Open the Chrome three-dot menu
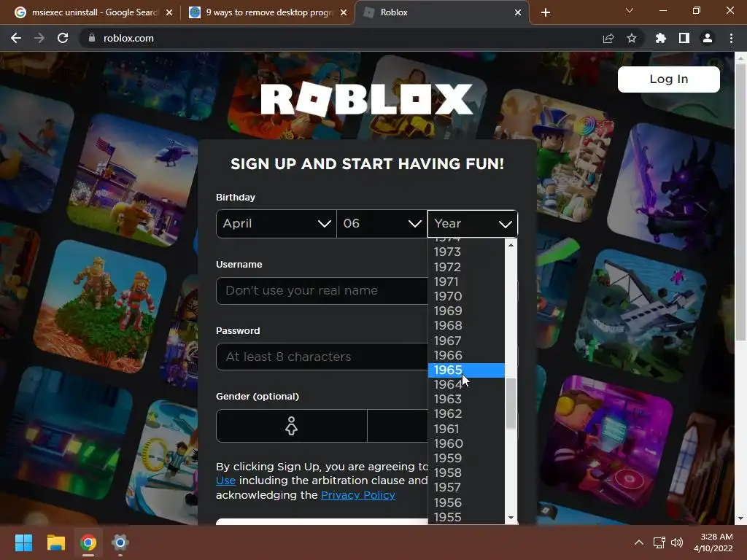The image size is (747, 560). click(731, 38)
